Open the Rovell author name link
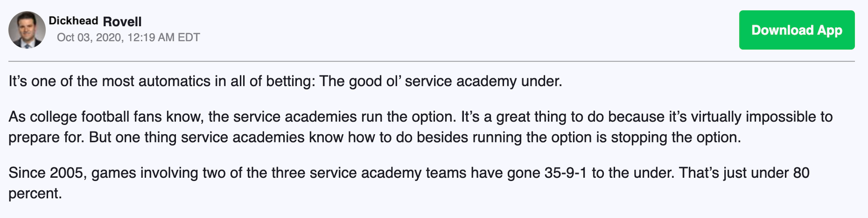 (122, 22)
